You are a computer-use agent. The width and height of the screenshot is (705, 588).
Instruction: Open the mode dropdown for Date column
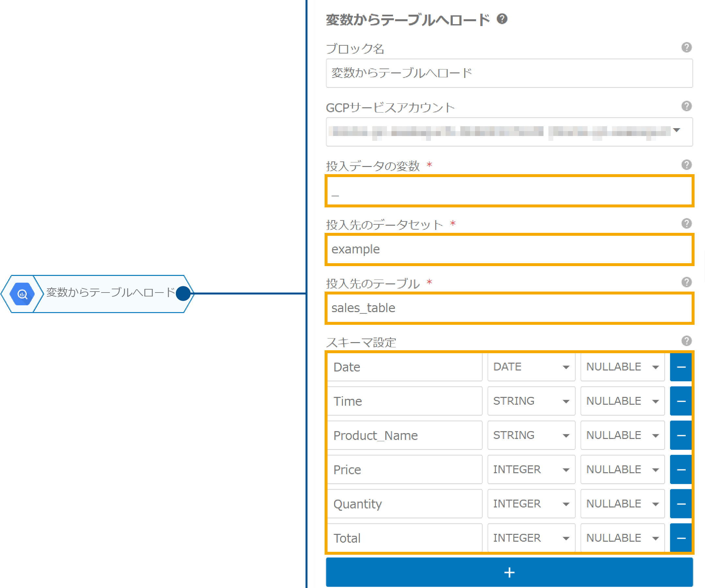(x=623, y=367)
